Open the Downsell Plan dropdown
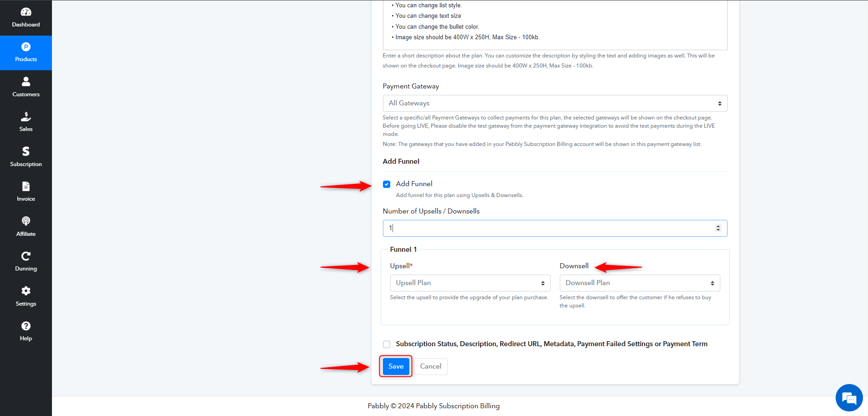 click(640, 283)
